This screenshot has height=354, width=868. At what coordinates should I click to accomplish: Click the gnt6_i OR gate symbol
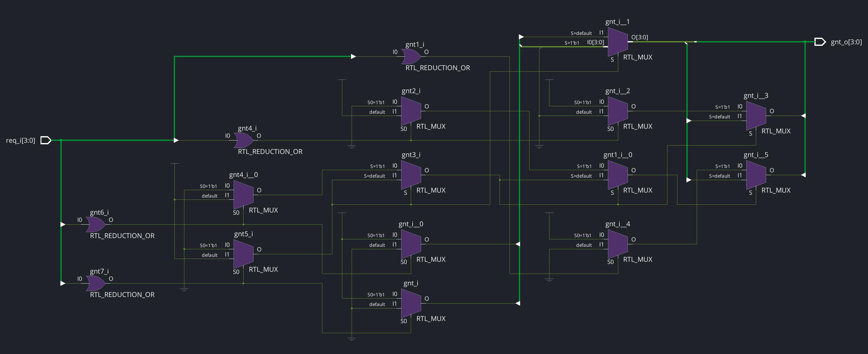click(x=95, y=225)
